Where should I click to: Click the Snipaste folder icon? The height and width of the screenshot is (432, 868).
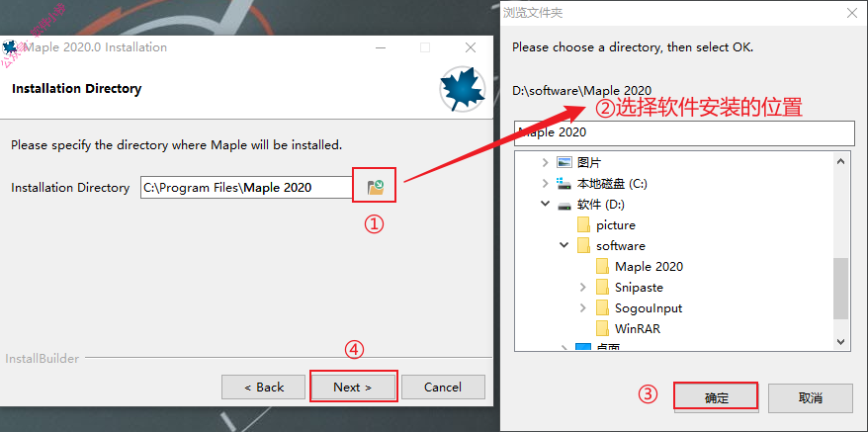(x=602, y=287)
